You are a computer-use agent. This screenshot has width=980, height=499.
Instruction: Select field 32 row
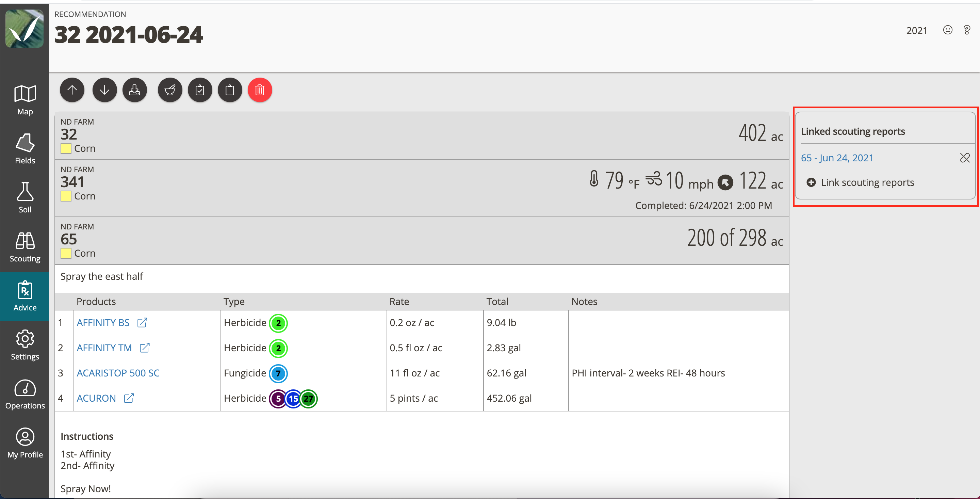422,135
